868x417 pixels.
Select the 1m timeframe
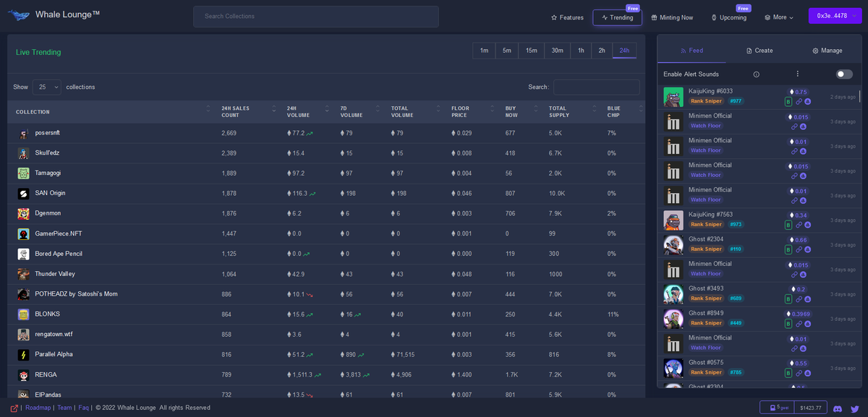click(x=484, y=51)
